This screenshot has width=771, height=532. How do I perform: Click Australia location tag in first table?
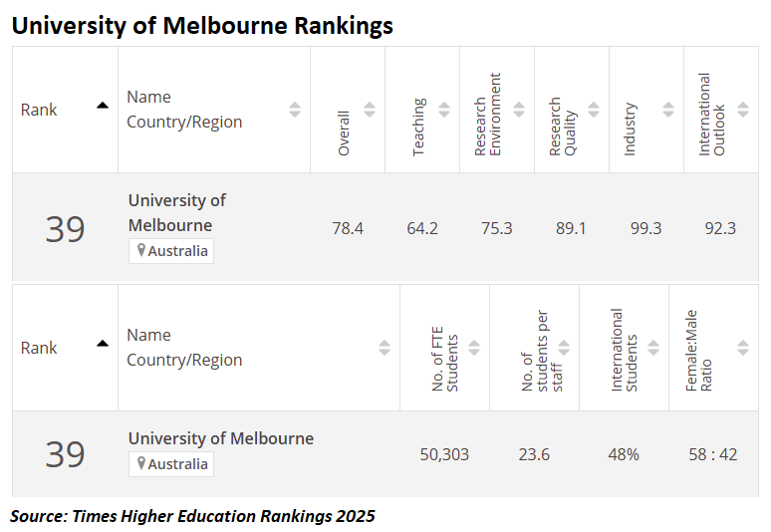click(x=171, y=251)
